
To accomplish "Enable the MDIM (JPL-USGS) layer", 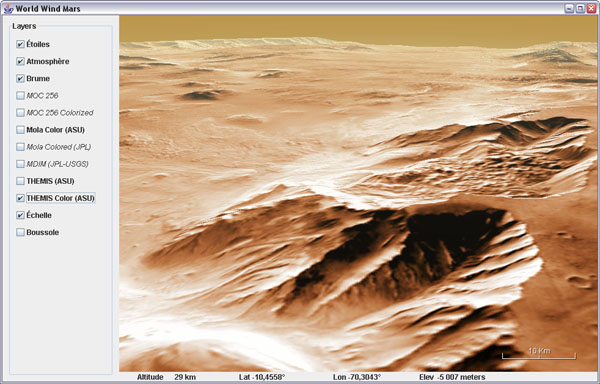I will click(20, 164).
